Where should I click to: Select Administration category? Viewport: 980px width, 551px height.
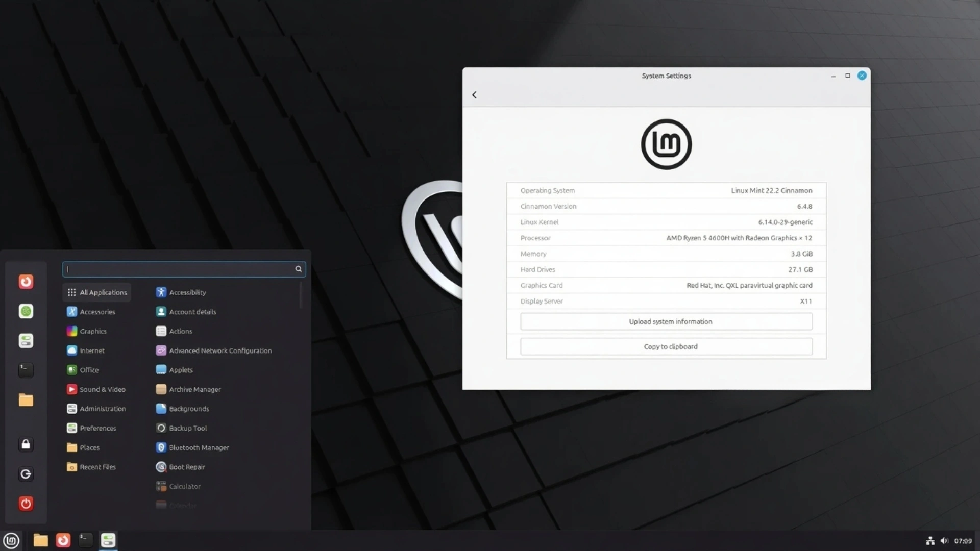(96, 409)
